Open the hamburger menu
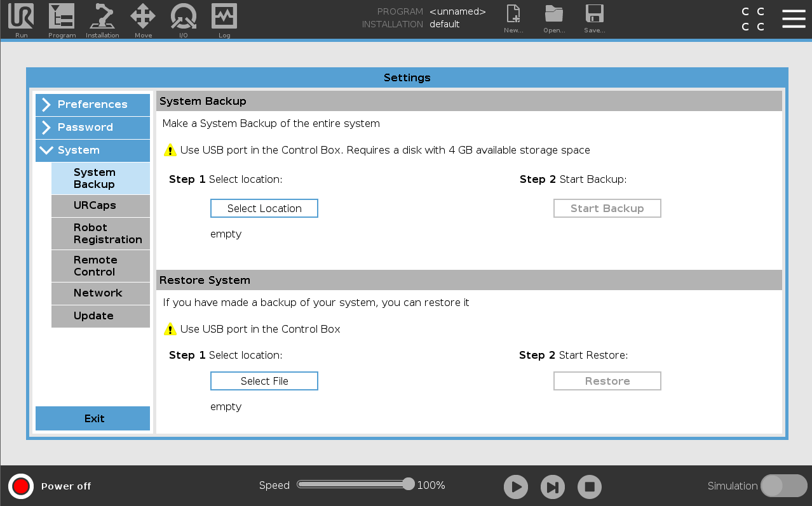 click(x=794, y=19)
